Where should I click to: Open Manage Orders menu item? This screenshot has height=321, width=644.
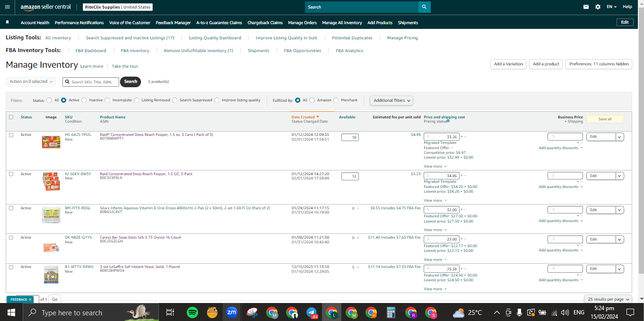pos(302,23)
